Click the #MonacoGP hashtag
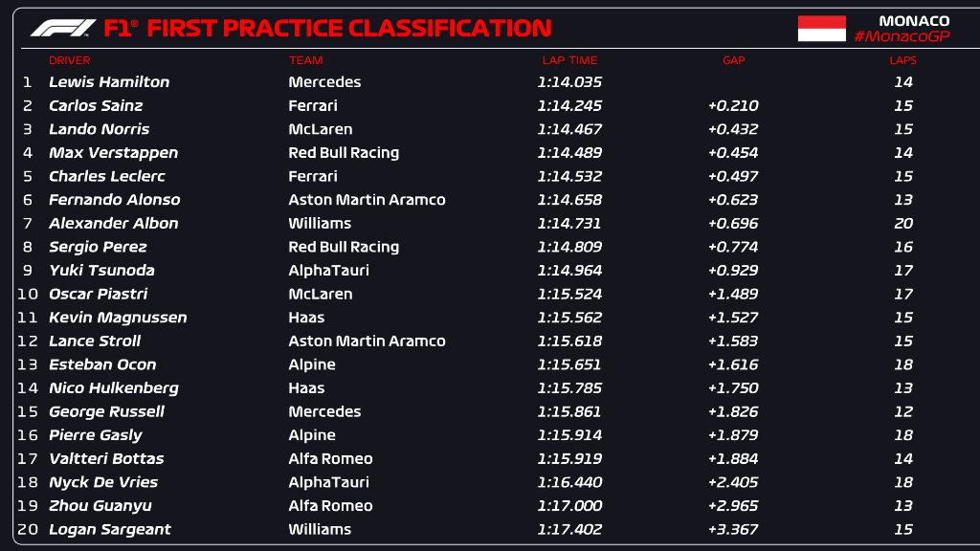Screen dimensions: 980x551 (902, 36)
